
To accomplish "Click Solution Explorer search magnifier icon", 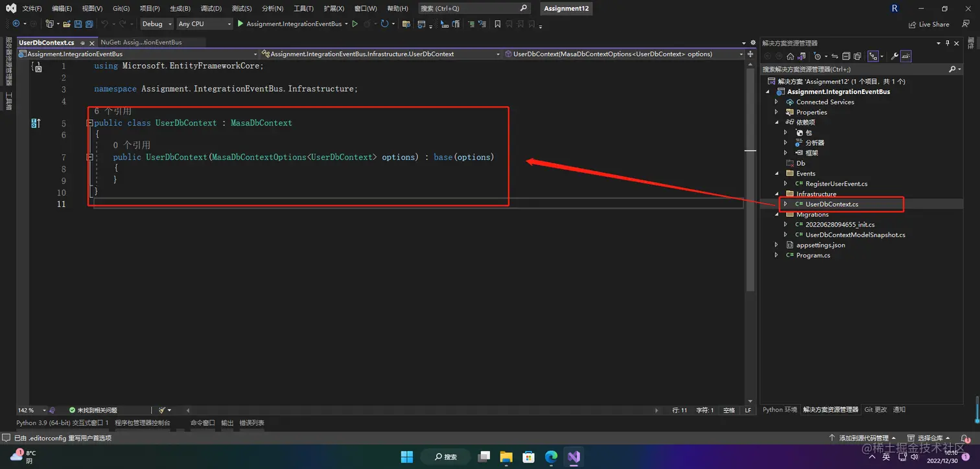I will pos(953,69).
